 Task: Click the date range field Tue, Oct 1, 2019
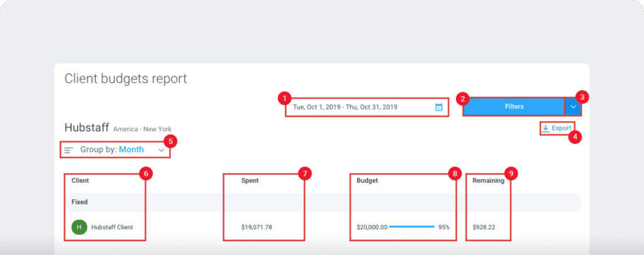pos(367,107)
